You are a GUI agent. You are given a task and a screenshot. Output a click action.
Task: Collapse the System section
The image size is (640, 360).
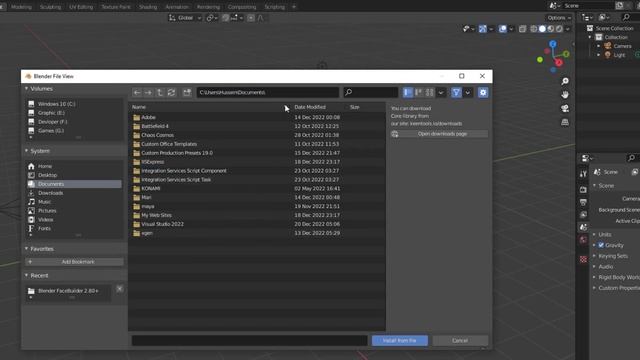point(27,151)
